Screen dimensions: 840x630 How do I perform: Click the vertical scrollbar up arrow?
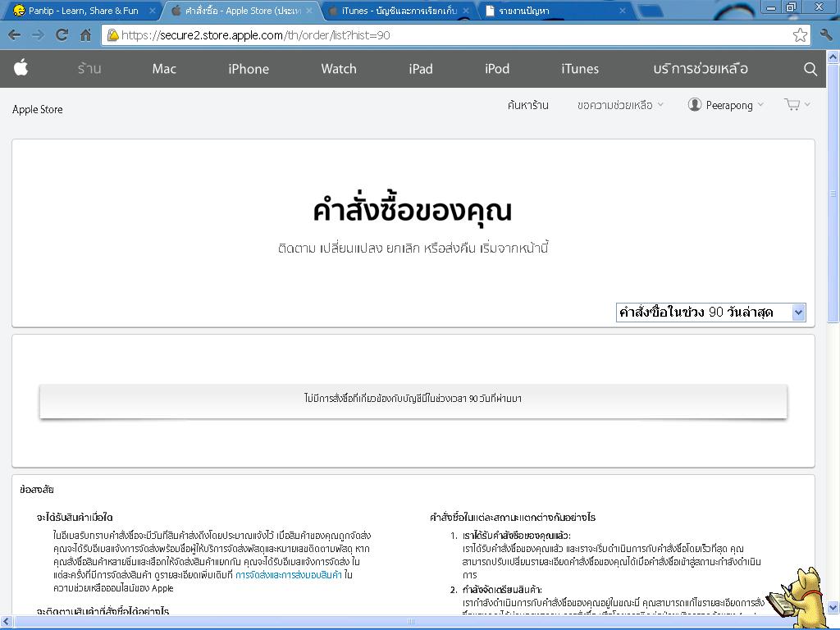pyautogui.click(x=833, y=57)
